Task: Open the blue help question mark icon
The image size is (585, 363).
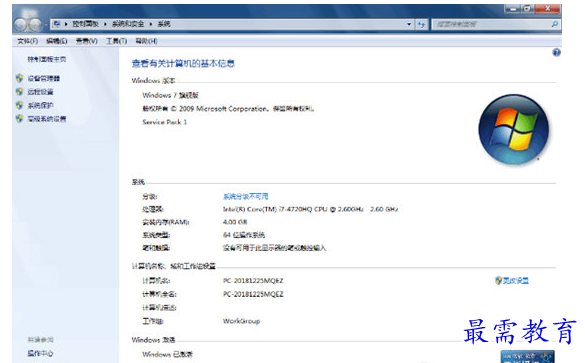Action: point(556,53)
